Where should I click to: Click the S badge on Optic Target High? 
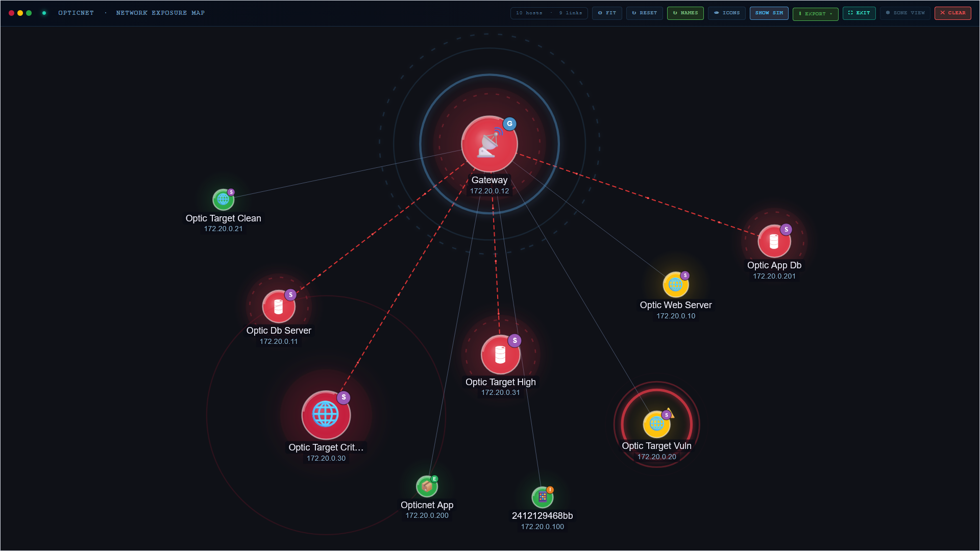514,340
